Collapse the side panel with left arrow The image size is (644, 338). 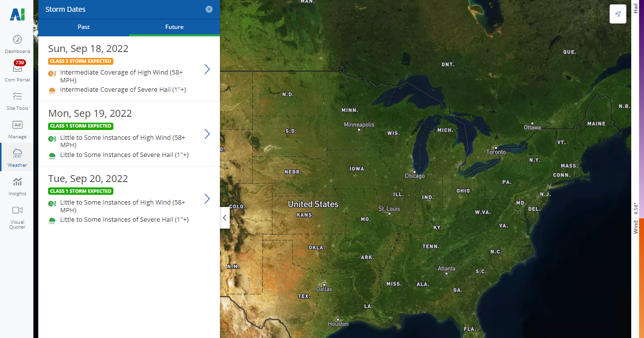pyautogui.click(x=225, y=218)
